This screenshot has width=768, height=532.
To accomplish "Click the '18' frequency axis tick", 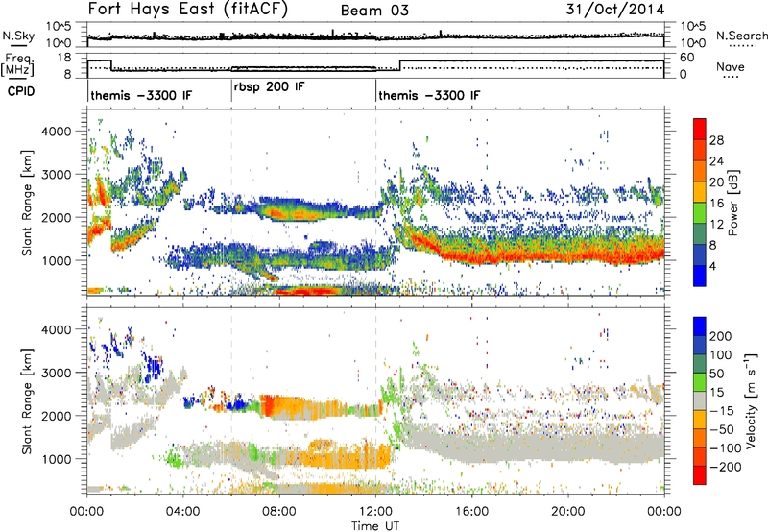I will pos(64,58).
